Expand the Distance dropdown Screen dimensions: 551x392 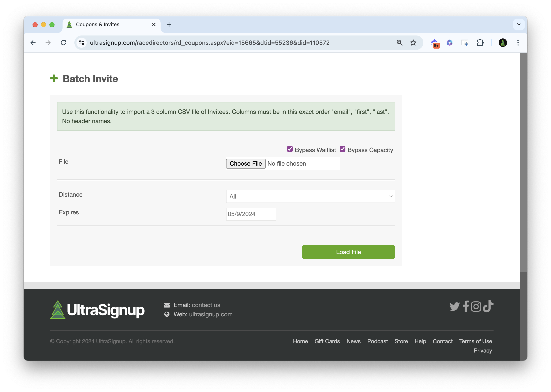point(310,196)
